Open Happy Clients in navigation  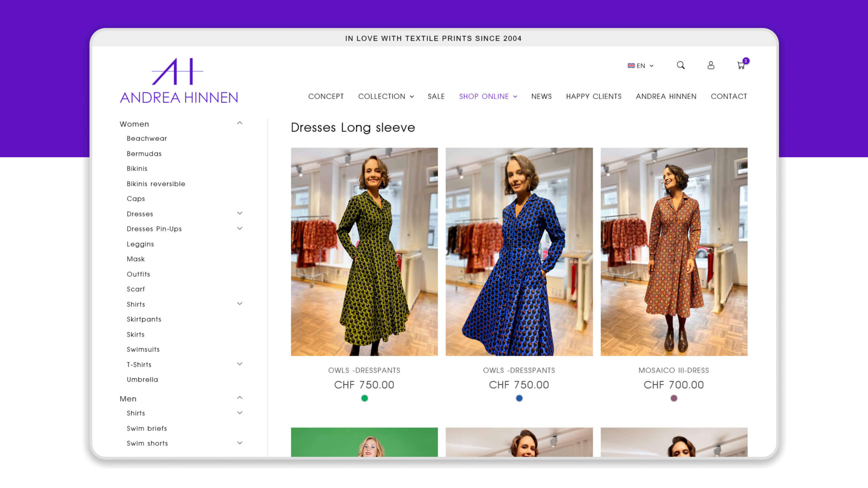tap(594, 96)
